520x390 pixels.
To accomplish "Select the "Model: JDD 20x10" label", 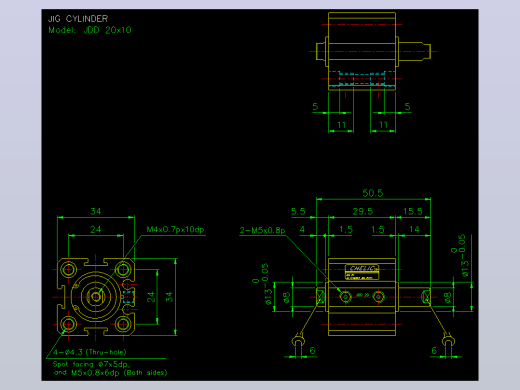I will tap(90, 30).
